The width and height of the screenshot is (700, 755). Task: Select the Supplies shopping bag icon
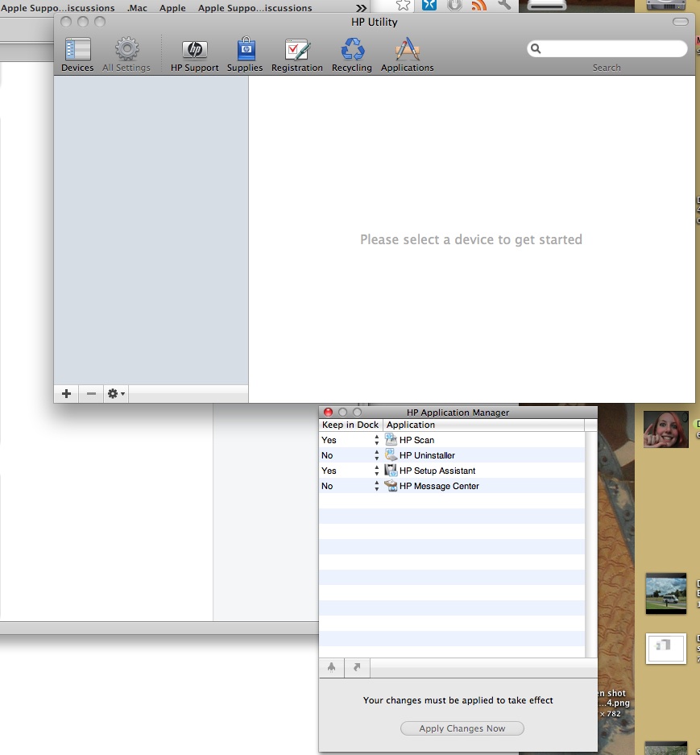click(245, 54)
